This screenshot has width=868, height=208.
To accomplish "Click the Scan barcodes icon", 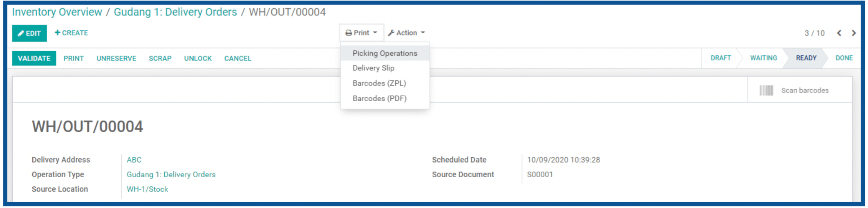I will [x=766, y=90].
